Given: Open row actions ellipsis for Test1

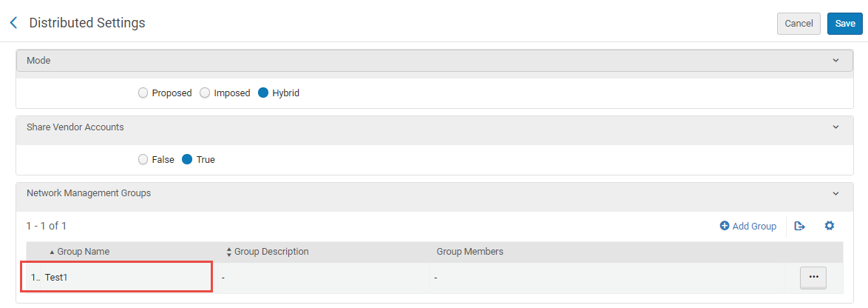Looking at the screenshot, I should [813, 277].
